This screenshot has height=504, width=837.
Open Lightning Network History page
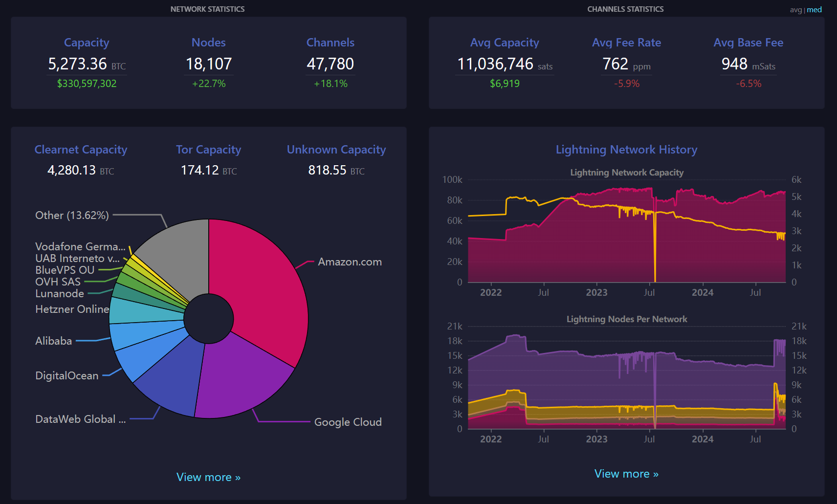tap(626, 150)
